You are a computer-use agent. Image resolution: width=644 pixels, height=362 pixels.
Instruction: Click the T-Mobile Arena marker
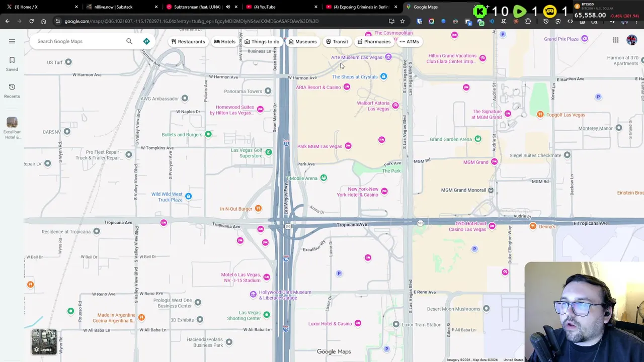pos(324,177)
